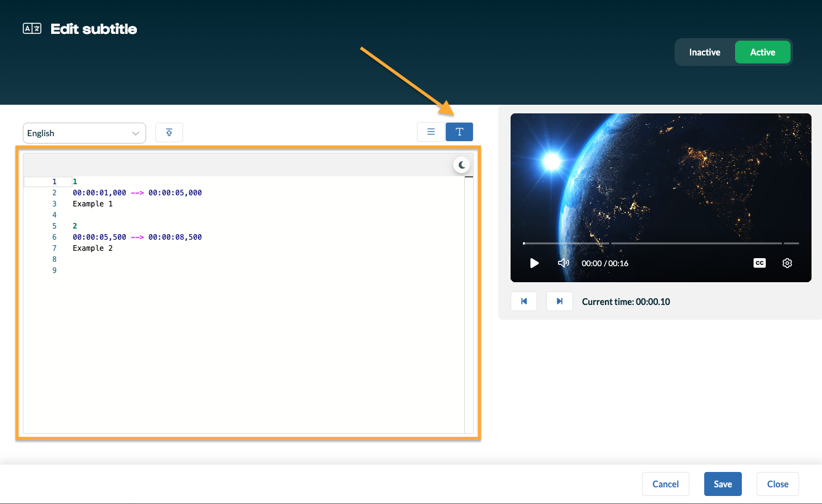This screenshot has width=822, height=504.
Task: Mute the video volume
Action: (x=563, y=263)
